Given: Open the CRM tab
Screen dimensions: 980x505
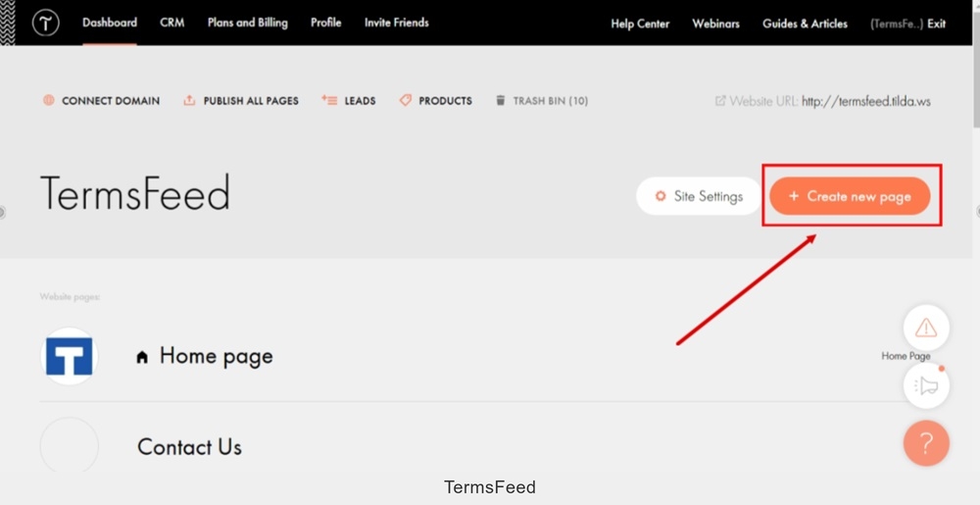Looking at the screenshot, I should pyautogui.click(x=171, y=23).
